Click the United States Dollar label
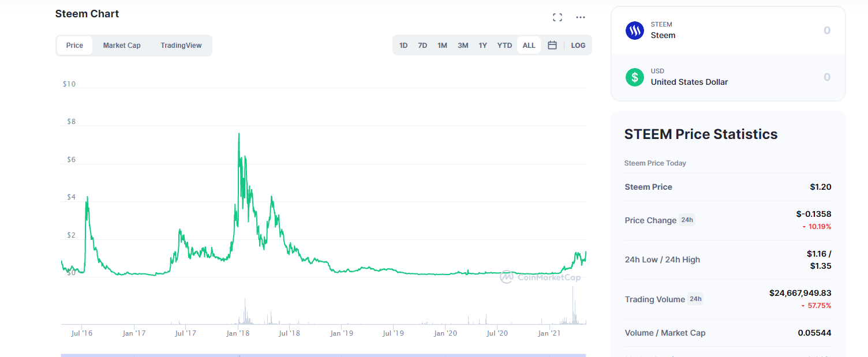 click(689, 82)
